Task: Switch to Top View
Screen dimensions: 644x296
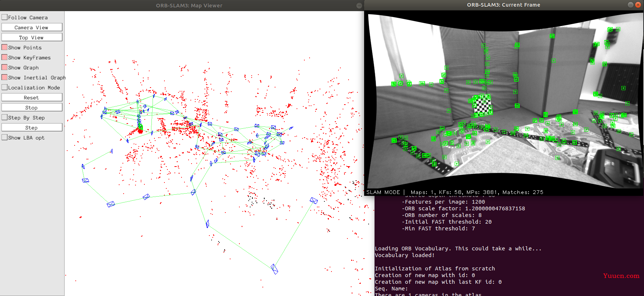Action: pyautogui.click(x=32, y=37)
